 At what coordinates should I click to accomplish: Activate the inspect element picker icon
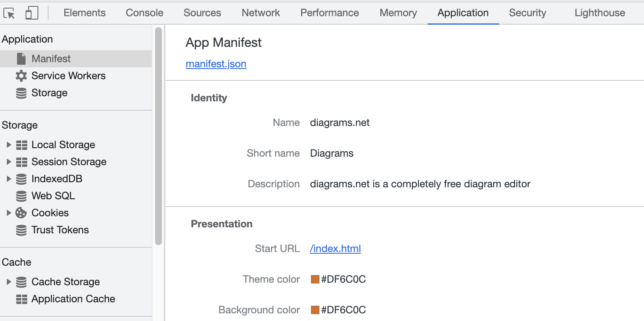9,13
